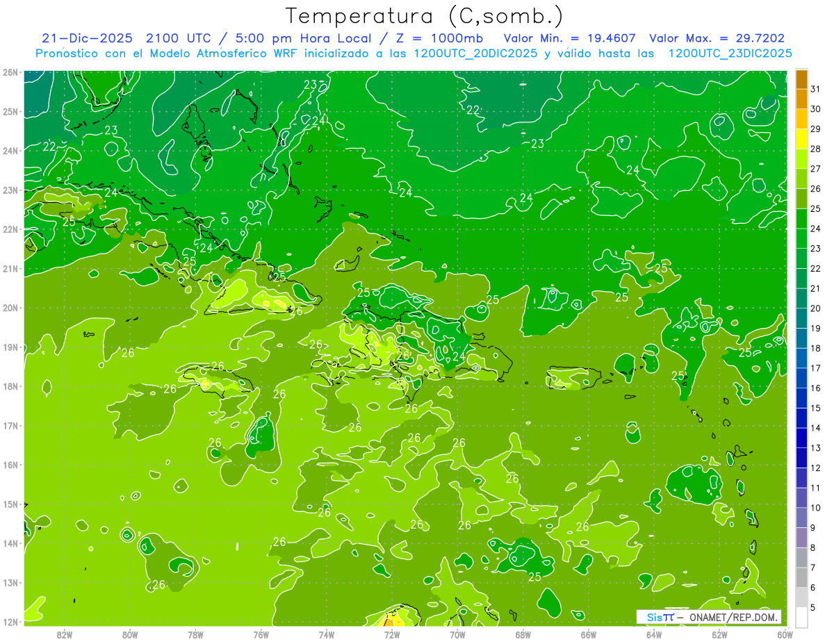Click the legend value "31"

point(816,89)
